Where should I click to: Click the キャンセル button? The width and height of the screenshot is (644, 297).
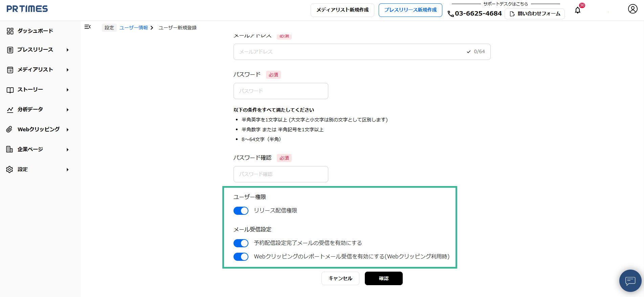coord(340,278)
